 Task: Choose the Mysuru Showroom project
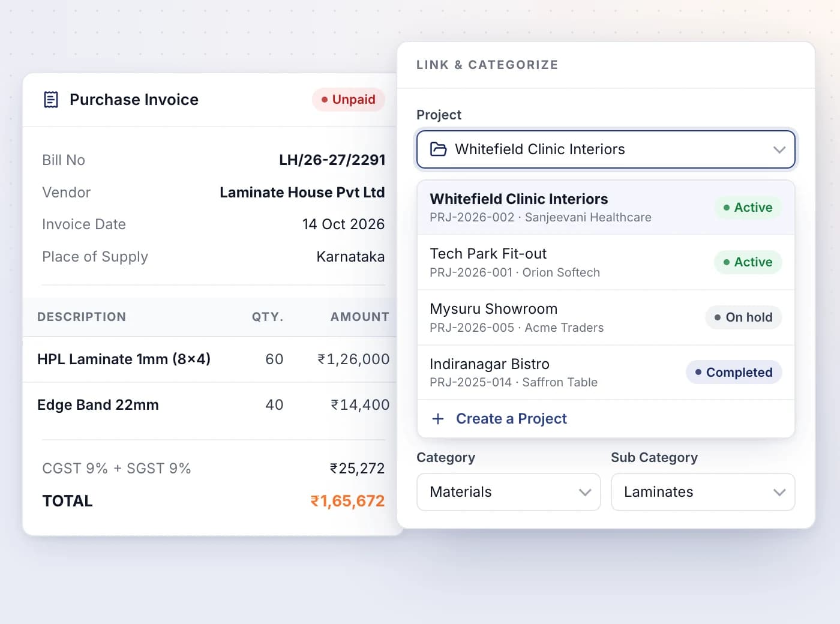tap(606, 317)
